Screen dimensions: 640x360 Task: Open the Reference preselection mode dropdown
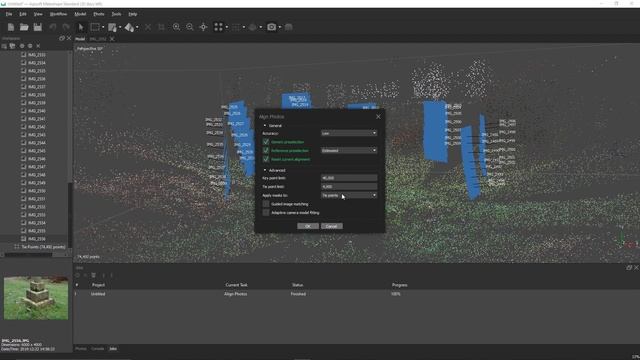tap(349, 151)
